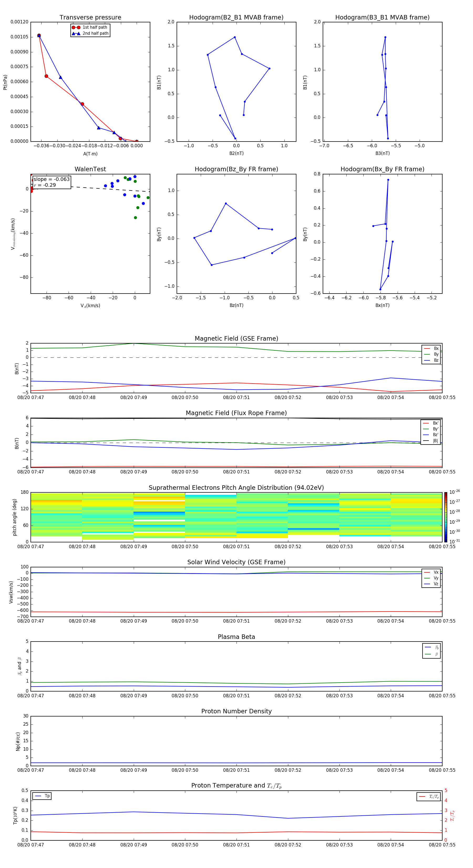This screenshot has height=868, width=473.
Task: Click the lowest green dot in WalenTest plot
Action: point(135,218)
